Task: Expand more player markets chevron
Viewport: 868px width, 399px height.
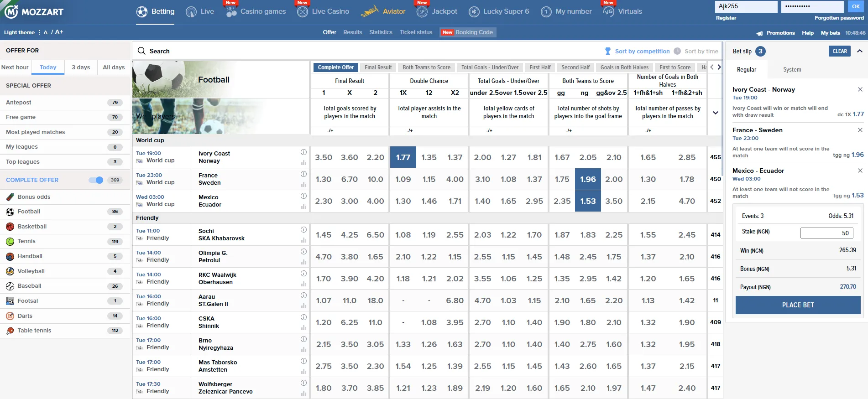Action: coord(716,113)
